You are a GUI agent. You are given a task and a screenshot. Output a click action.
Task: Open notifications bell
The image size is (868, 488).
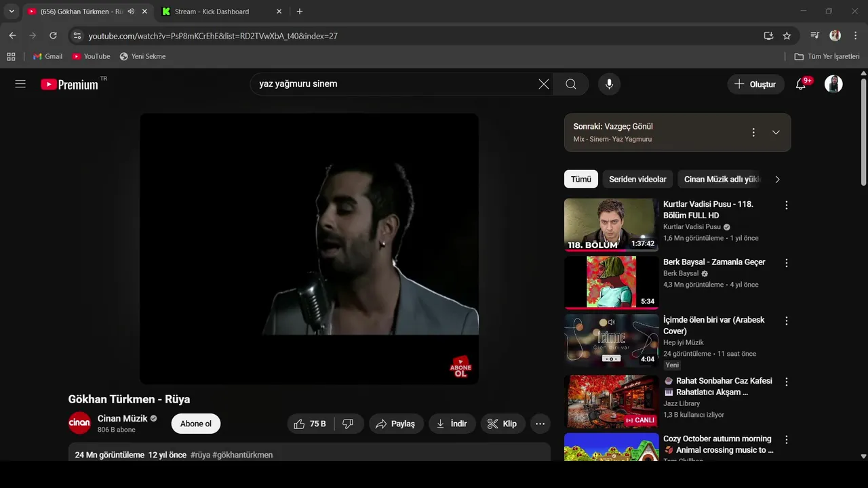coord(801,84)
